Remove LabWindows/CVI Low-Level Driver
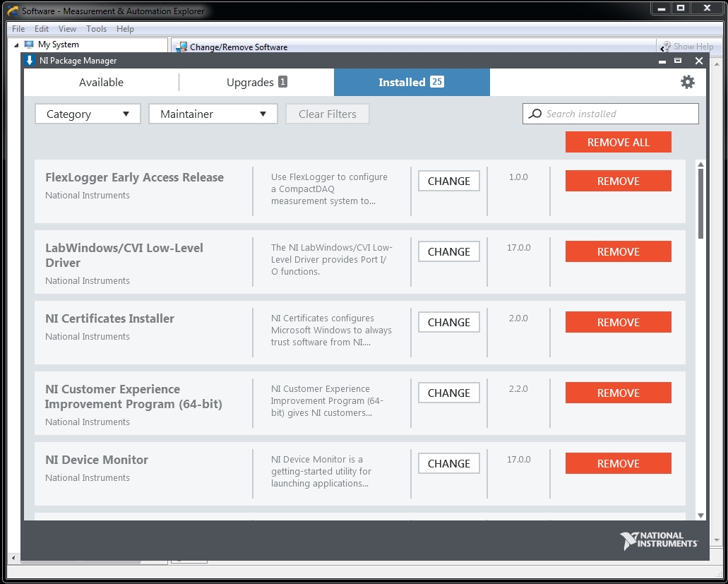The image size is (728, 584). click(618, 251)
